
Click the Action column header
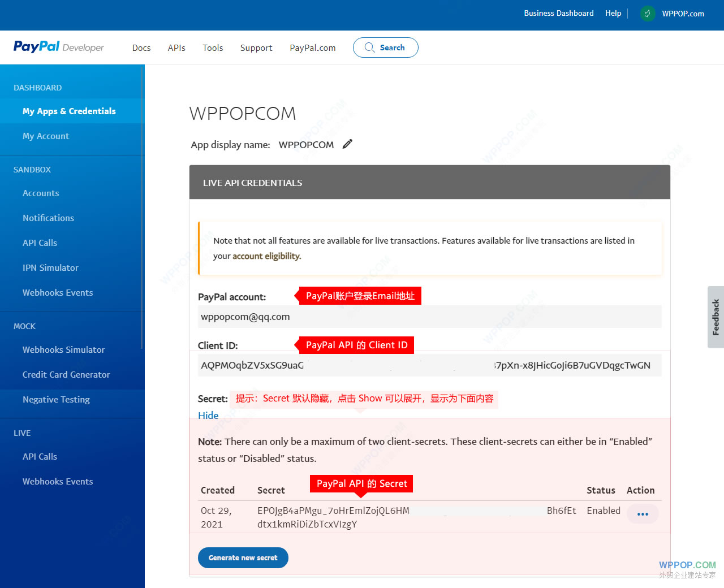point(640,490)
